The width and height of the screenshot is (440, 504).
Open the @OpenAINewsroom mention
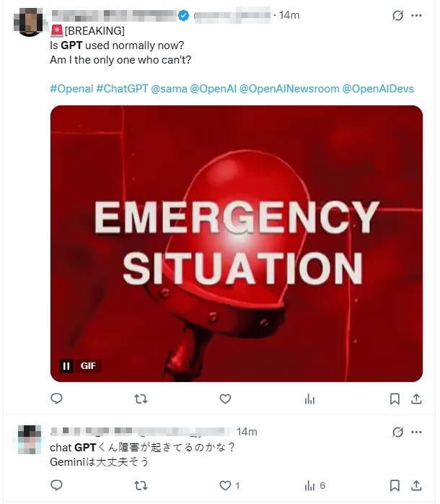tap(289, 89)
